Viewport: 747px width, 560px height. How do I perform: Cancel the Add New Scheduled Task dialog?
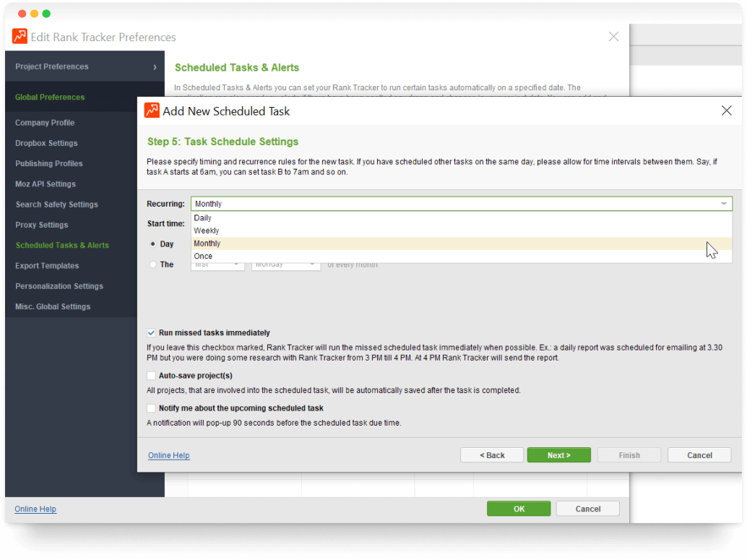pyautogui.click(x=699, y=455)
